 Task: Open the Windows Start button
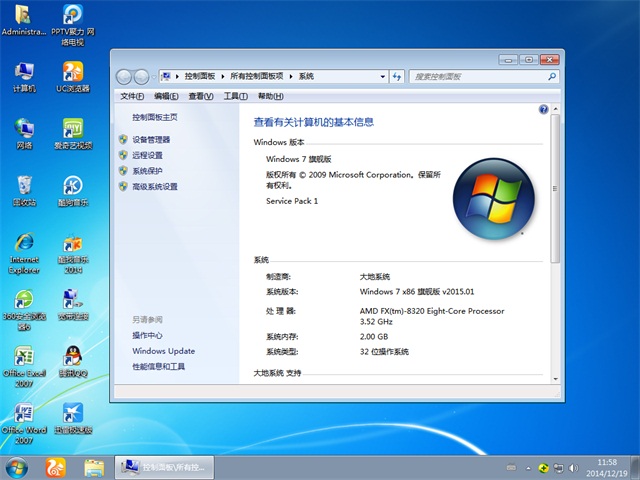(17, 467)
